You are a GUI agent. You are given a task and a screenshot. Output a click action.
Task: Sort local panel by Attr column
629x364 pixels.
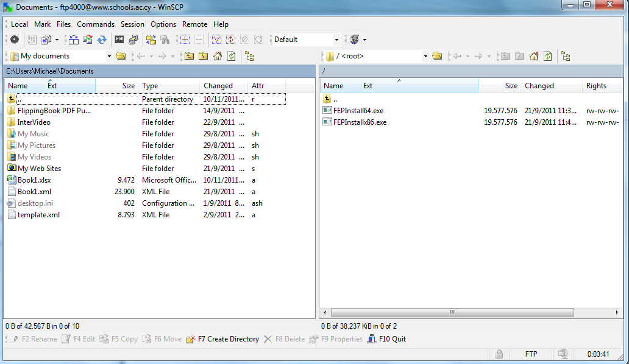tap(267, 86)
